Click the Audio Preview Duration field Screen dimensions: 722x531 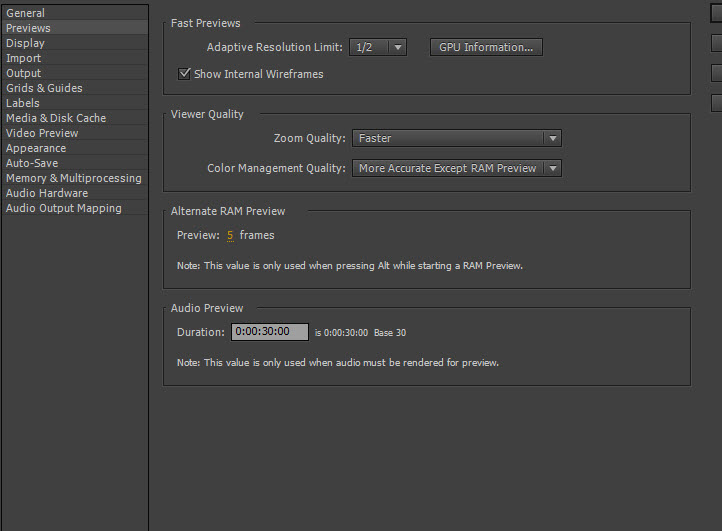pos(270,332)
